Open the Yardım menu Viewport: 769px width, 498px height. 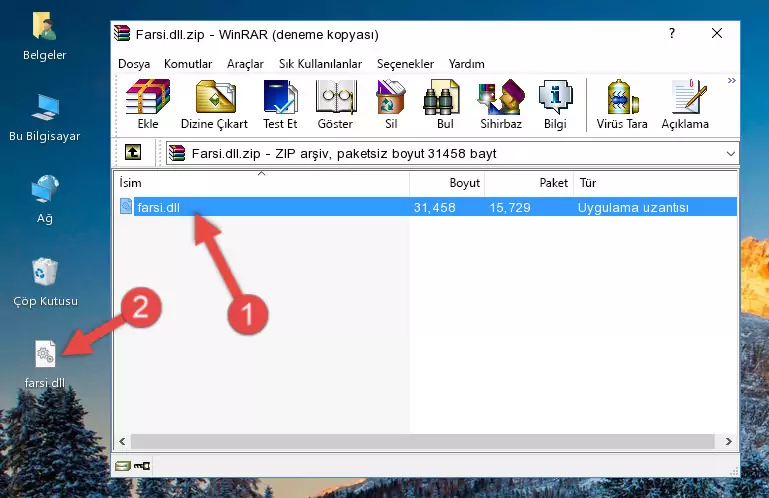click(x=466, y=64)
